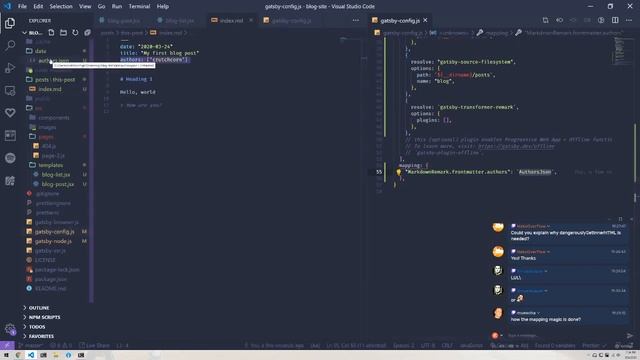Open Extensions view in activity bar
This screenshot has height=360, width=640.
10,180
